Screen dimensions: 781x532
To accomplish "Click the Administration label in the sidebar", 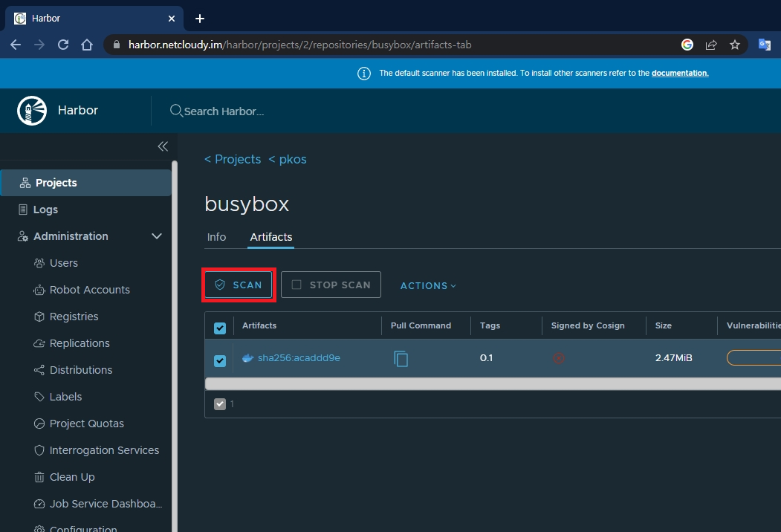I will point(71,236).
